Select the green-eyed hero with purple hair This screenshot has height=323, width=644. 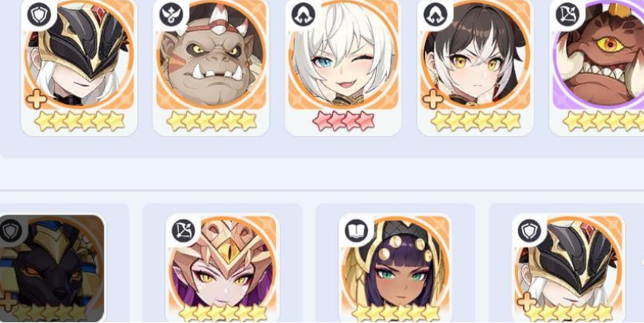[x=395, y=268]
